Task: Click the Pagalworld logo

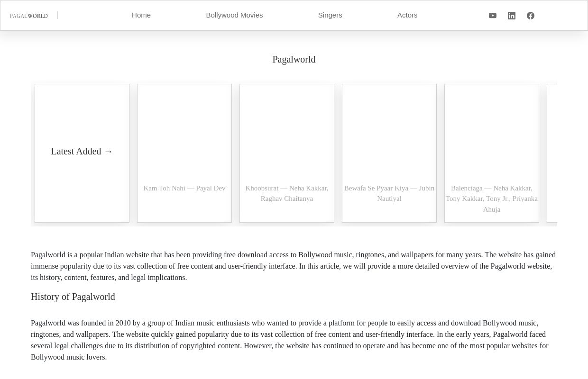Action: point(29,16)
